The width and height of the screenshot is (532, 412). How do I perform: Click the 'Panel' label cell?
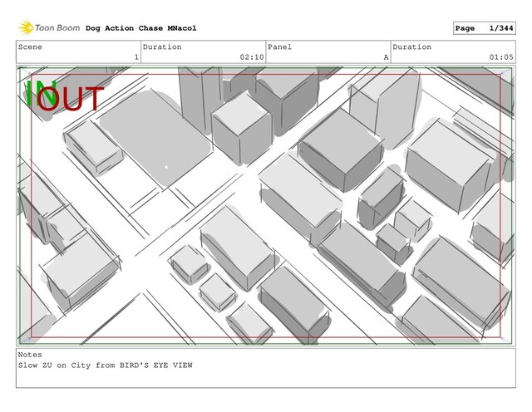[x=328, y=51]
